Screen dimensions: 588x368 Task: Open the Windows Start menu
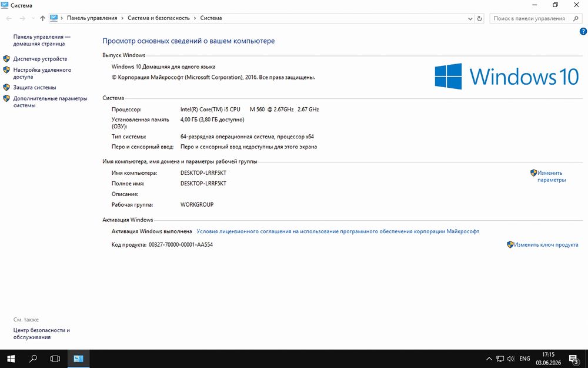pos(11,359)
